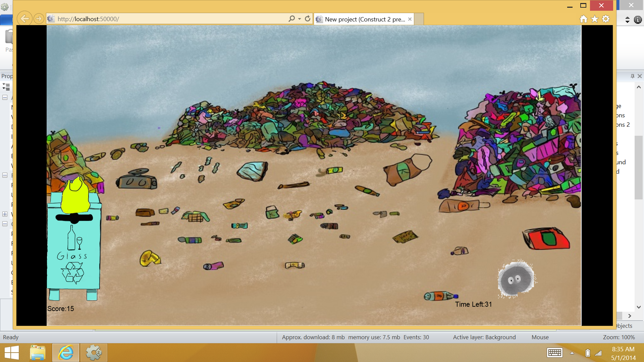Image resolution: width=644 pixels, height=362 pixels.
Task: Click the gray dust ball character
Action: 516,280
